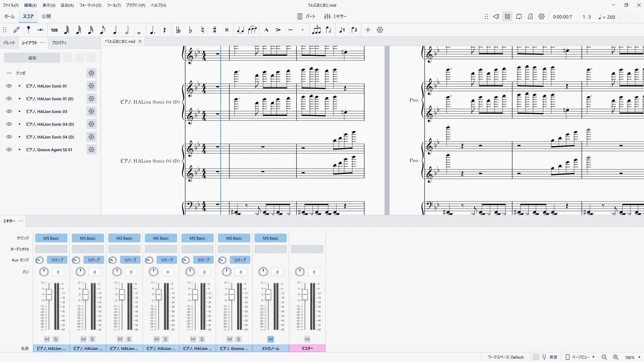Click the tuplet tool icon
Viewport: 644px width, 362px height.
point(316,30)
